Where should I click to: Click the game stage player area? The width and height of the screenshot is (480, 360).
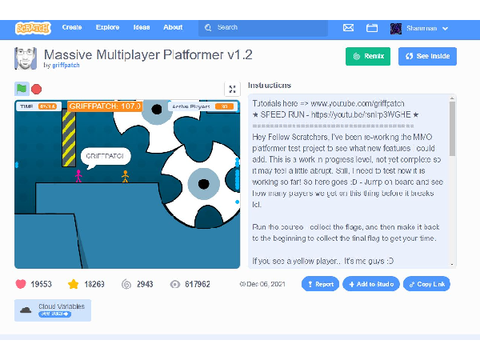click(127, 184)
